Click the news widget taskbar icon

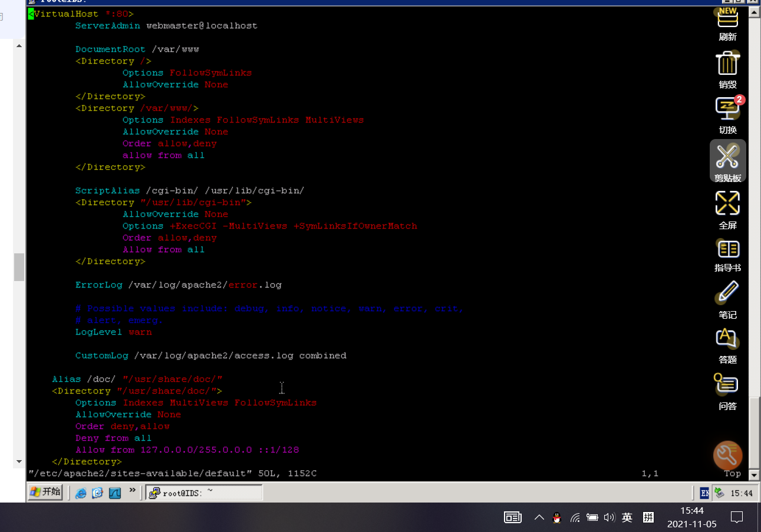[x=513, y=518]
